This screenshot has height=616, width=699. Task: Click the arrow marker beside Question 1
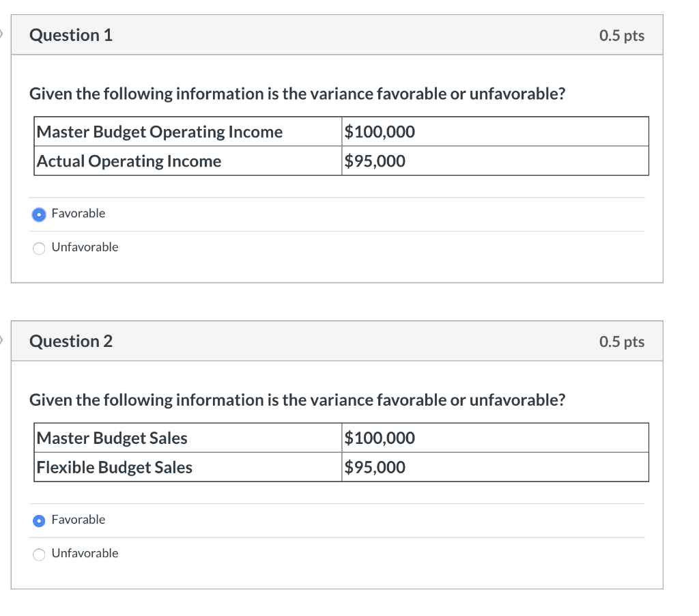pos(2,34)
